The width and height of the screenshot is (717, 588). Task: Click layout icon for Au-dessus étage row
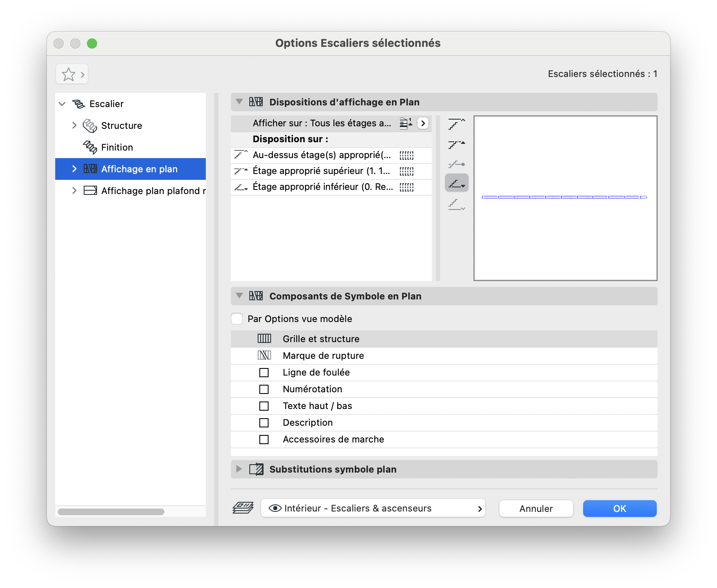pyautogui.click(x=407, y=156)
